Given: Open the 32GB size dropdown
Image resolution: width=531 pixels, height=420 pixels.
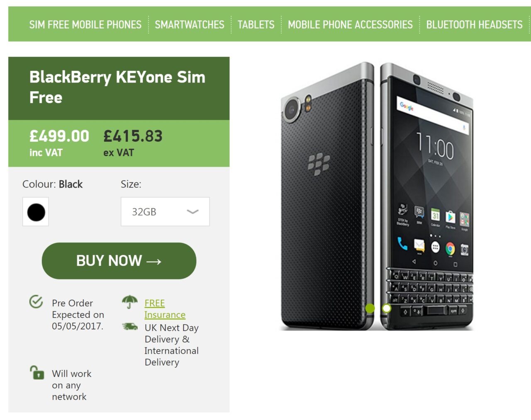Looking at the screenshot, I should (165, 212).
